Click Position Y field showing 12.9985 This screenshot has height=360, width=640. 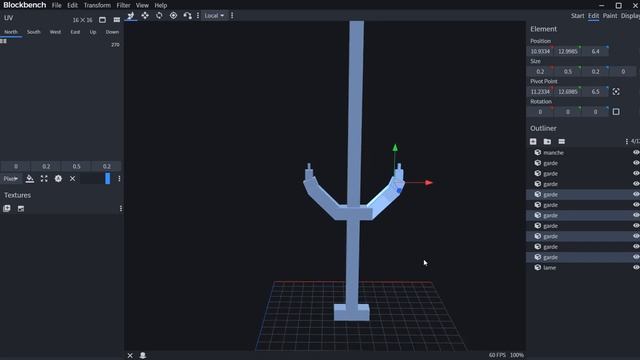tap(568, 51)
